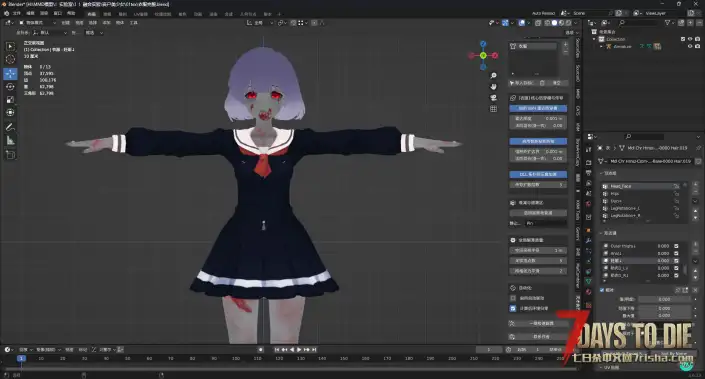Open the Output properties tab icon
705x379 pixels.
coord(589,173)
